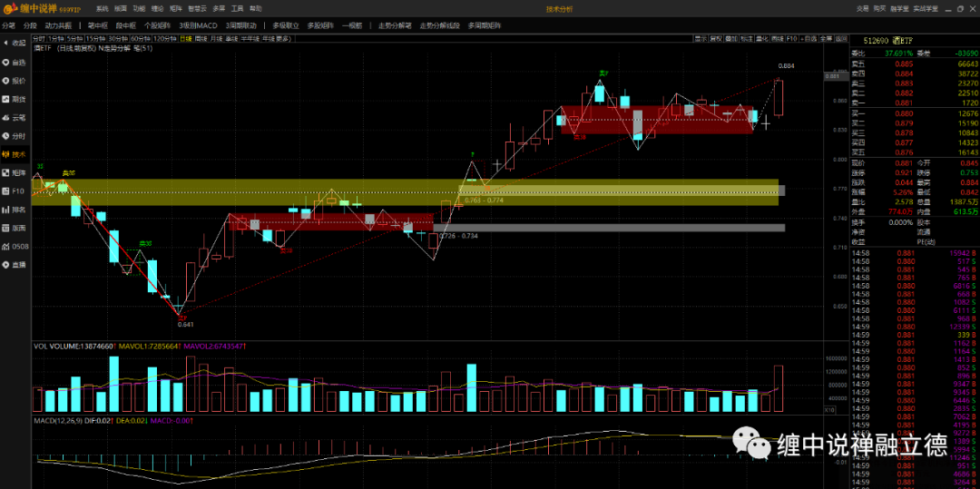Open the 版面 menu in menu bar

point(122,9)
